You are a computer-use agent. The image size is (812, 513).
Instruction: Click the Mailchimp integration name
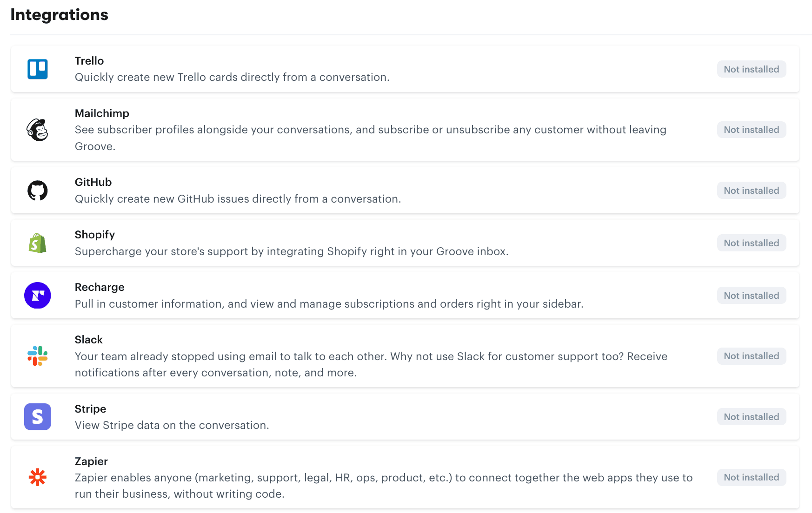102,113
